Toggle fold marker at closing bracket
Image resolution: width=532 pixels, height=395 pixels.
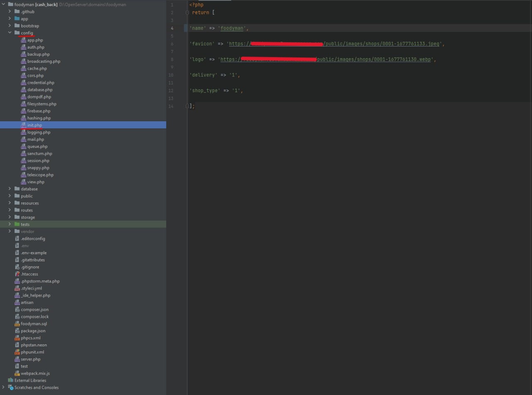pos(187,106)
